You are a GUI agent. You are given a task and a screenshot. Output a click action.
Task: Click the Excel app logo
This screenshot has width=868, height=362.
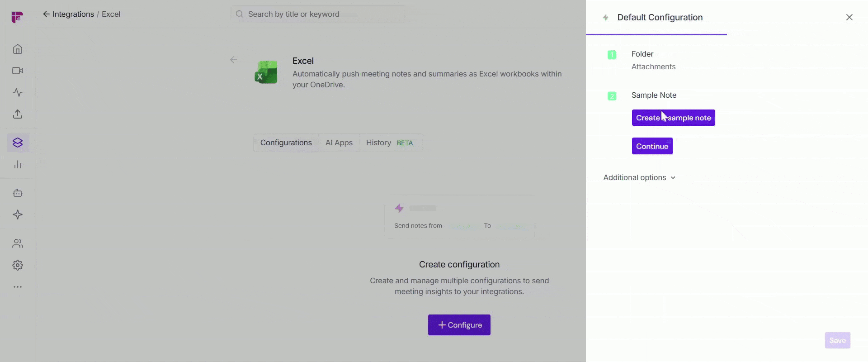point(266,72)
